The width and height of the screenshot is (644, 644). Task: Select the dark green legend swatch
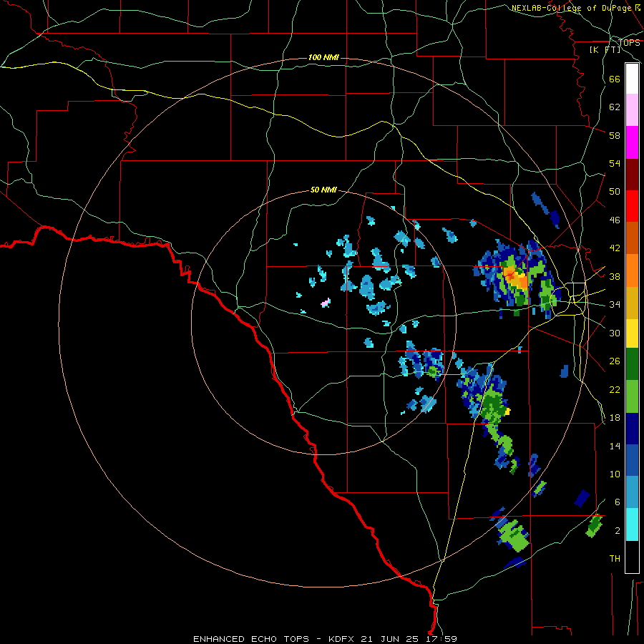pos(632,364)
